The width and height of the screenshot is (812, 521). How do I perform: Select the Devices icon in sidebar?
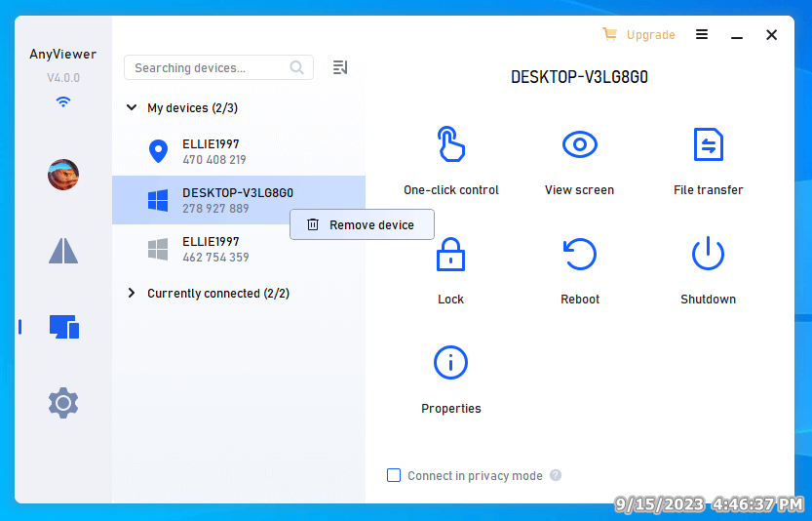(64, 327)
